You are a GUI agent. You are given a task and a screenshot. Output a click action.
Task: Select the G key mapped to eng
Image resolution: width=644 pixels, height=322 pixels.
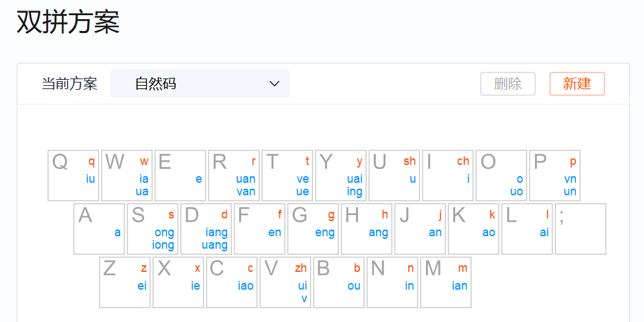tap(313, 229)
